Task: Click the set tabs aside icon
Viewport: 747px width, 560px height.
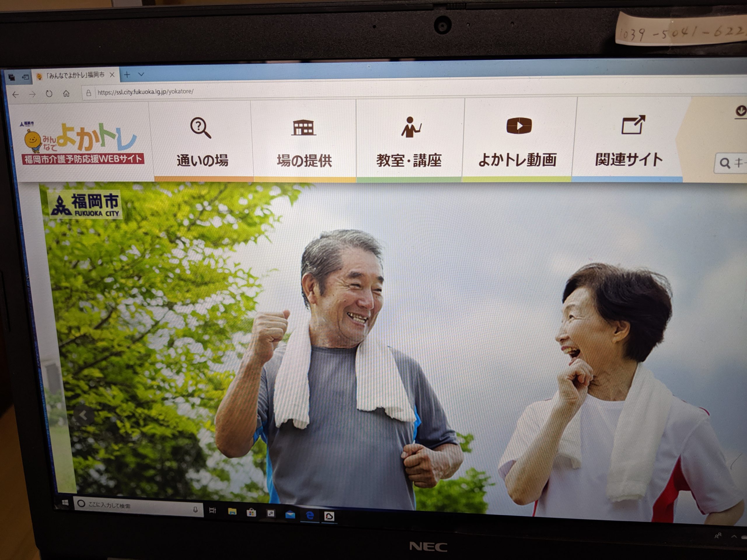Action: [x=25, y=77]
